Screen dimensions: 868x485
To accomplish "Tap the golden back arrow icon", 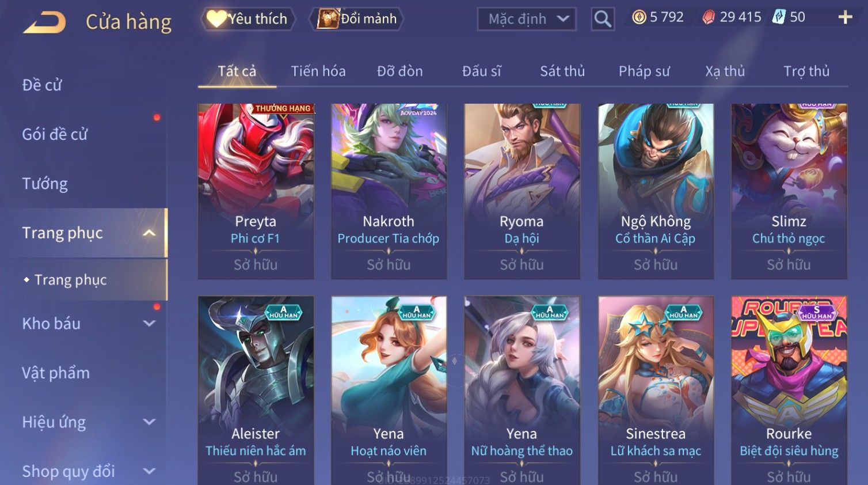I will pyautogui.click(x=44, y=23).
